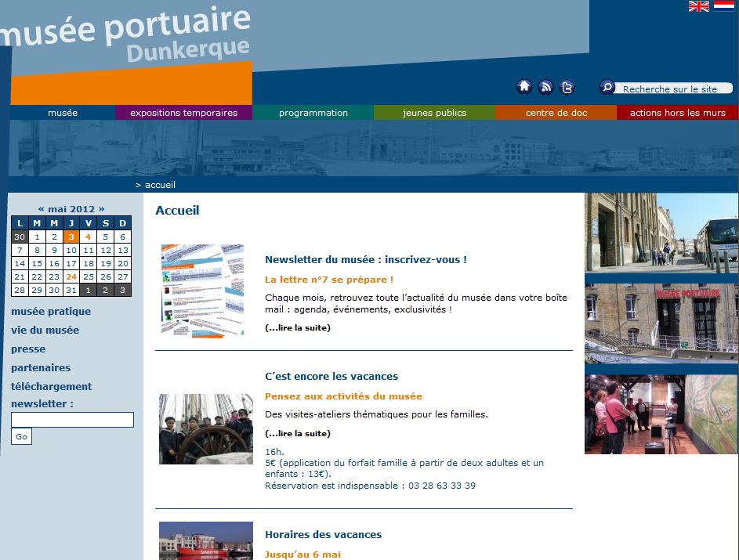The image size is (739, 560).
Task: Click the search magnifier icon
Action: coord(606,87)
